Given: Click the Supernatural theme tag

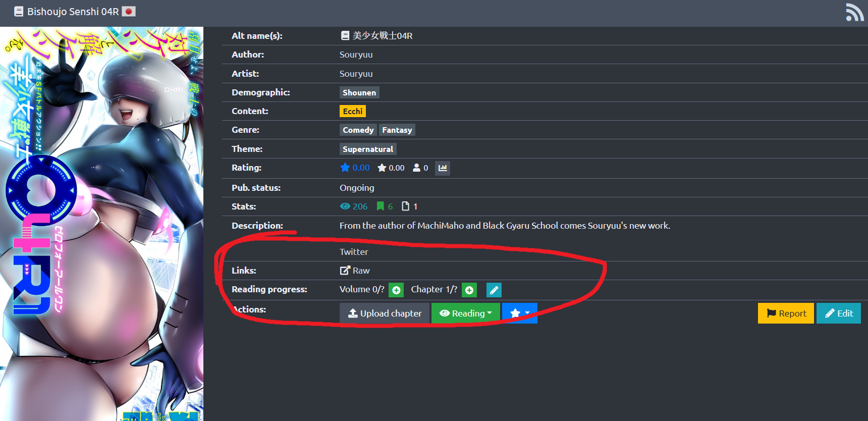Looking at the screenshot, I should 368,149.
